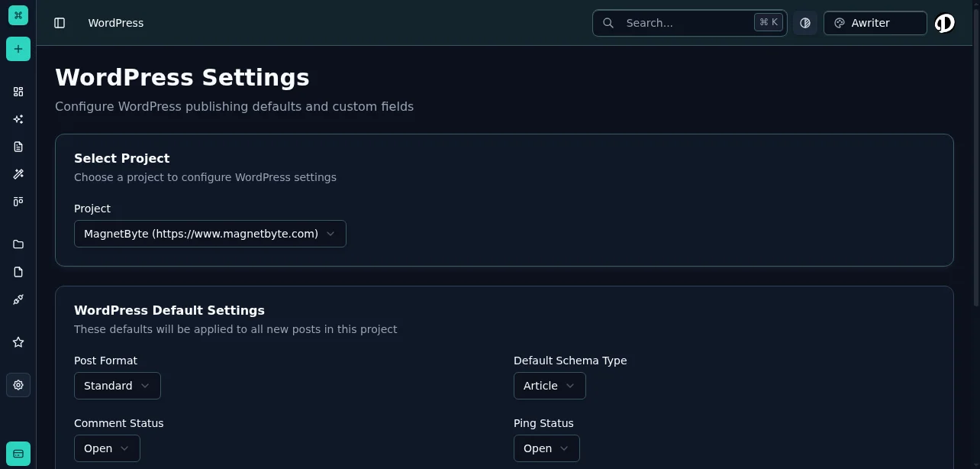
Task: Open the Project MagnetByte dropdown
Action: [x=210, y=234]
